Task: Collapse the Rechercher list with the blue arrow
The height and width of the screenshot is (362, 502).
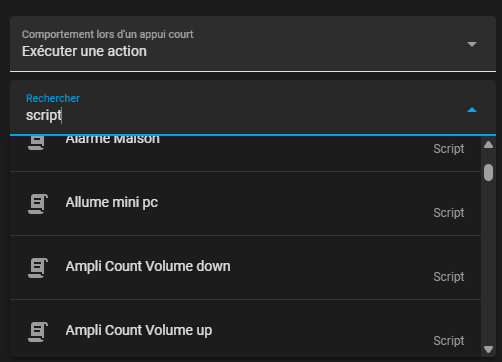Action: click(472, 110)
